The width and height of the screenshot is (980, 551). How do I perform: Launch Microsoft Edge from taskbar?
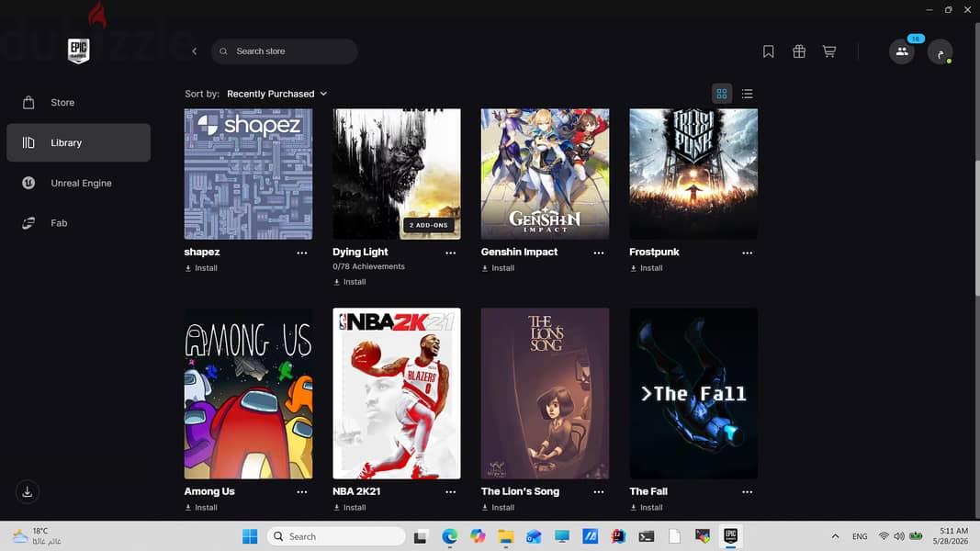pyautogui.click(x=449, y=536)
